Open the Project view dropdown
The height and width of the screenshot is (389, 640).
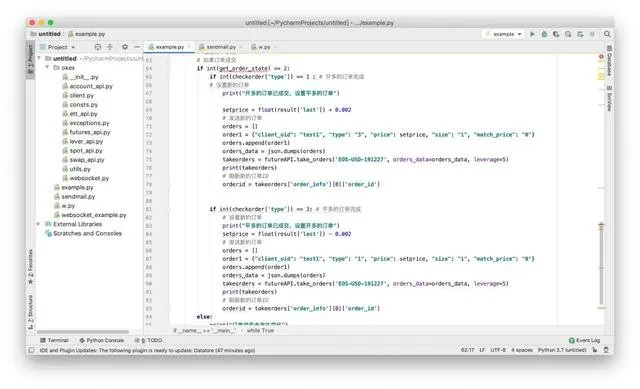pyautogui.click(x=58, y=47)
